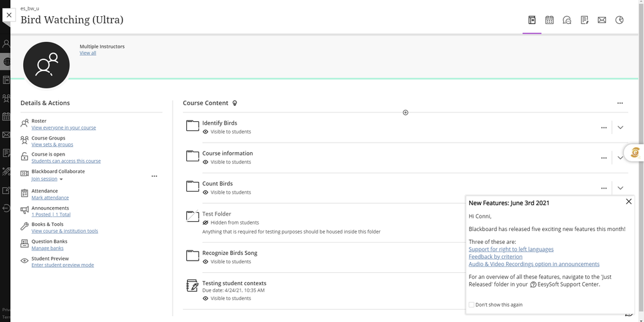Open the Identify Birds folder
The image size is (644, 322).
click(x=219, y=123)
